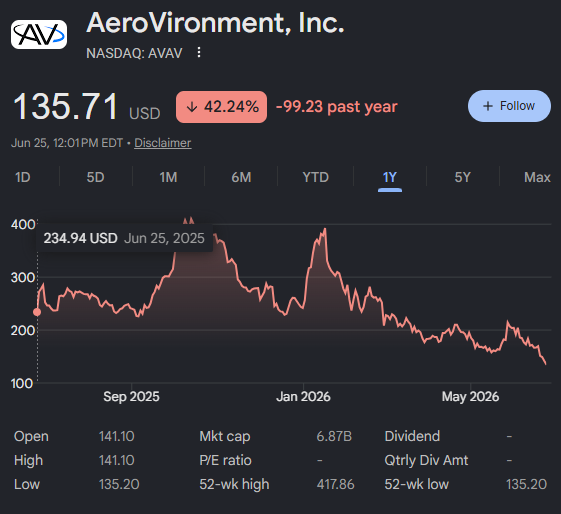Click the 'P/E ratio' label
Screen dimensions: 561x514
(x=225, y=460)
